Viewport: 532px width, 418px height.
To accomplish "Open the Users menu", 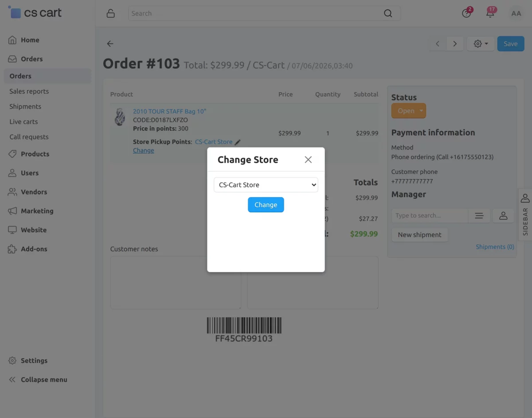I will coord(30,173).
